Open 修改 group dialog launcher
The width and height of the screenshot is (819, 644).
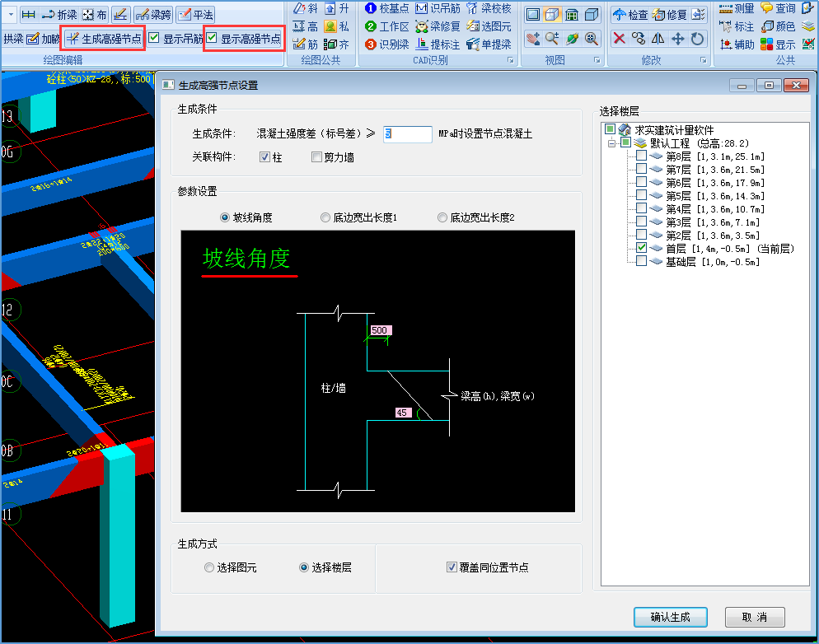(x=703, y=61)
